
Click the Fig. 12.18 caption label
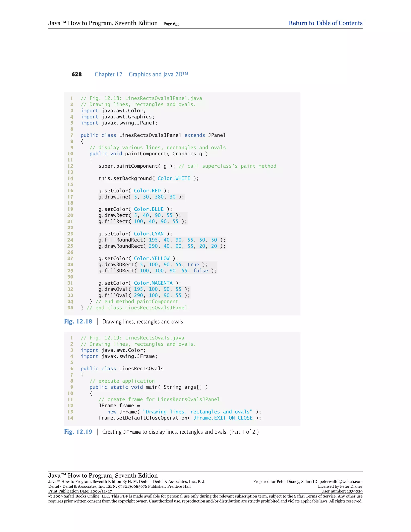click(x=78, y=322)
